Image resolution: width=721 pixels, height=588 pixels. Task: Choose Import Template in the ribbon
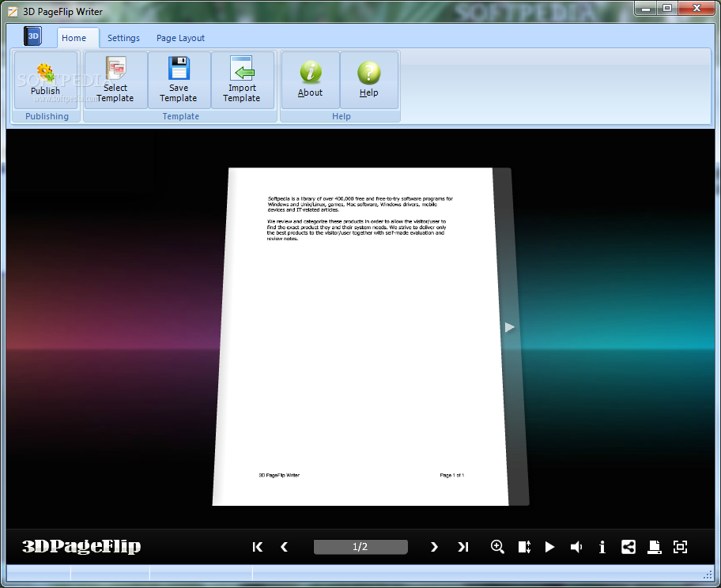pos(242,80)
